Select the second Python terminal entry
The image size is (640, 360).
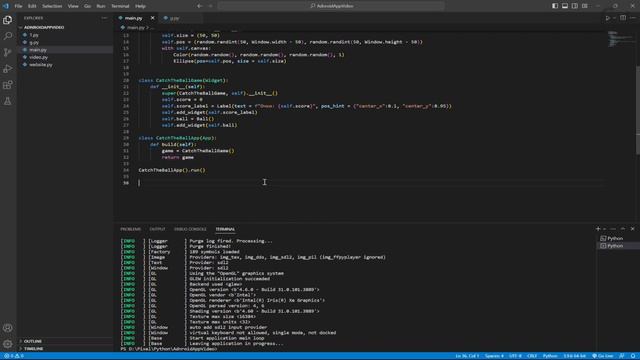[615, 246]
